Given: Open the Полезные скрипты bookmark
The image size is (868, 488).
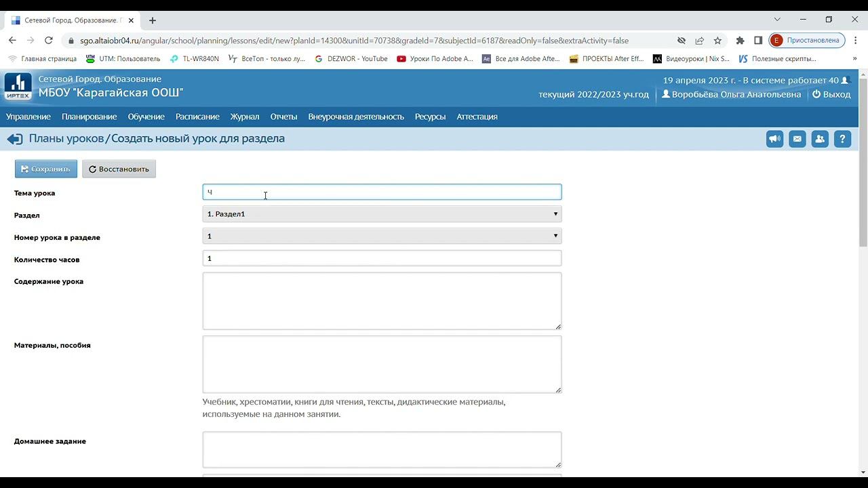Looking at the screenshot, I should pyautogui.click(x=777, y=59).
